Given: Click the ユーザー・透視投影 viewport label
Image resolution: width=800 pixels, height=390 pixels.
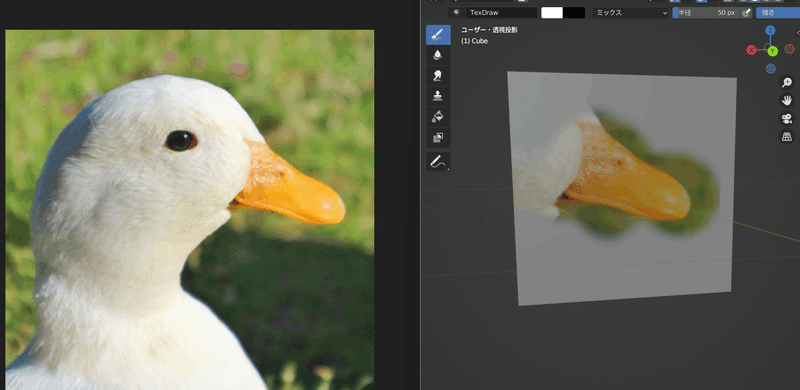Looking at the screenshot, I should click(489, 30).
